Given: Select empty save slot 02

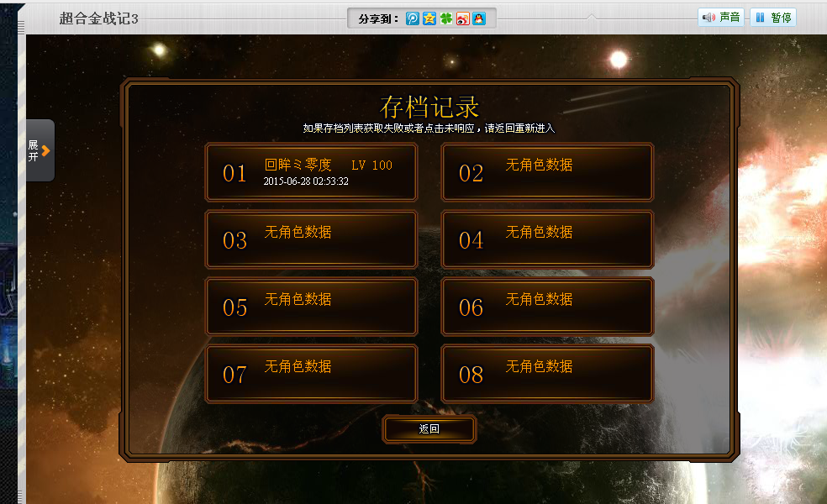Looking at the screenshot, I should 547,172.
